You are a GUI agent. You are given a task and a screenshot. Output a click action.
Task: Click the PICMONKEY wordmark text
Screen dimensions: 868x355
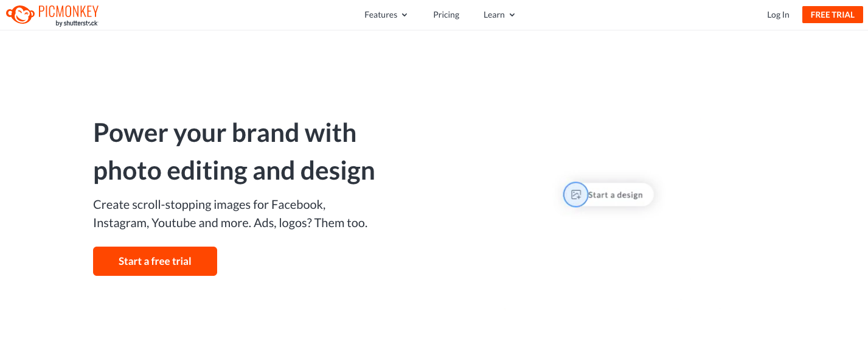[x=68, y=11]
